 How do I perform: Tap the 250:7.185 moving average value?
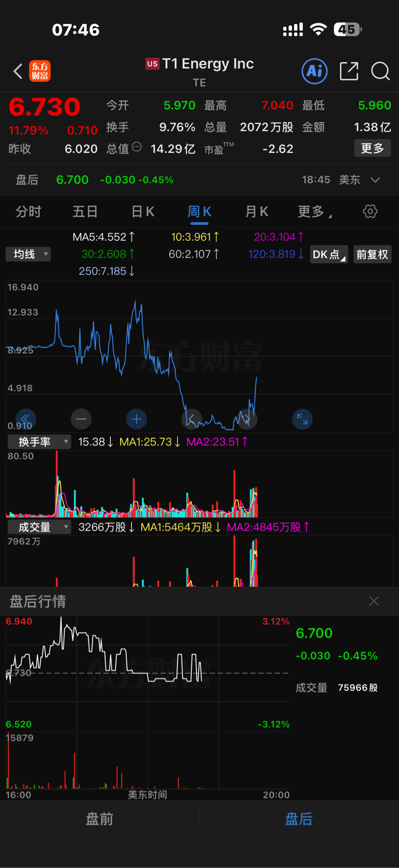click(x=107, y=271)
